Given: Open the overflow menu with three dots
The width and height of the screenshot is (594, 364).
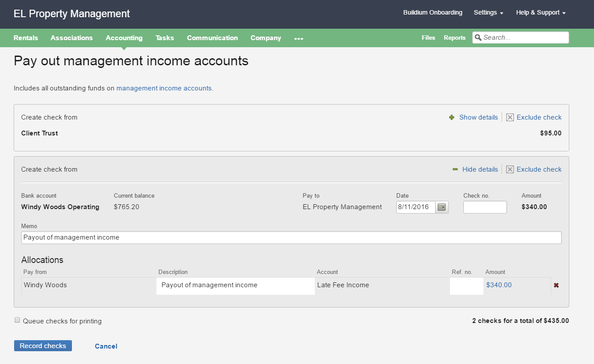Looking at the screenshot, I should pyautogui.click(x=299, y=38).
